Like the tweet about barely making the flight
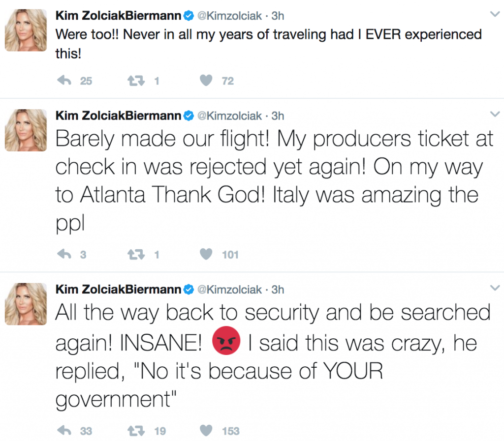The width and height of the screenshot is (504, 441). tap(206, 254)
